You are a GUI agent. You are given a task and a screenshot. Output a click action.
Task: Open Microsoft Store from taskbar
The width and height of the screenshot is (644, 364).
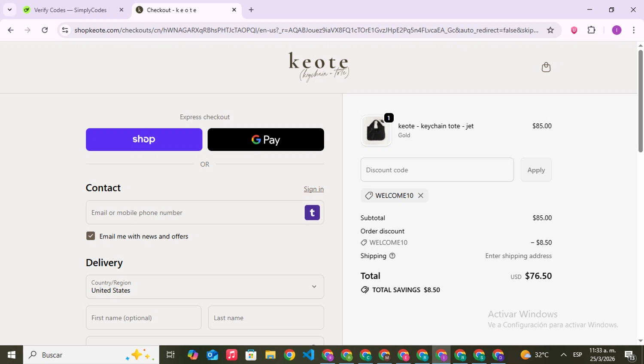pyautogui.click(x=251, y=355)
